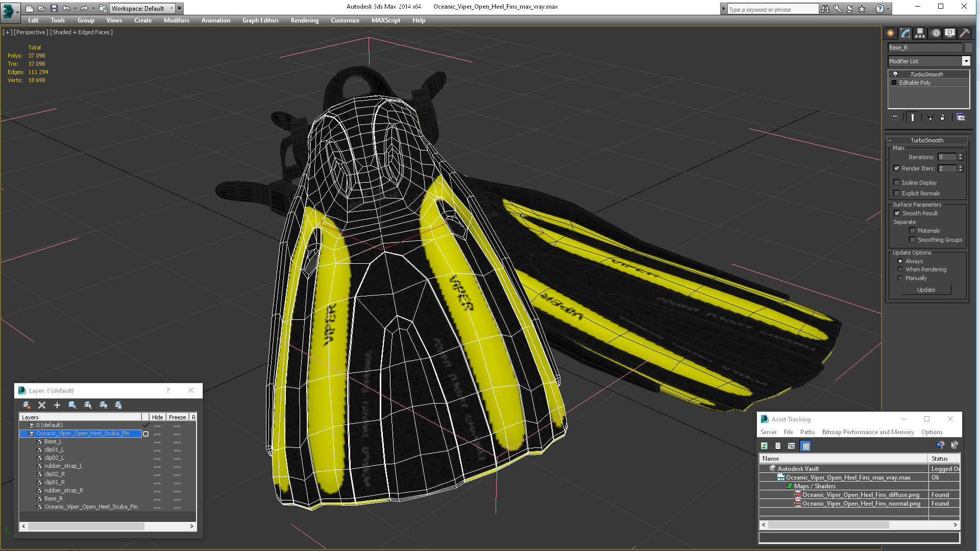Delete highlighted layer X icon

tap(42, 405)
